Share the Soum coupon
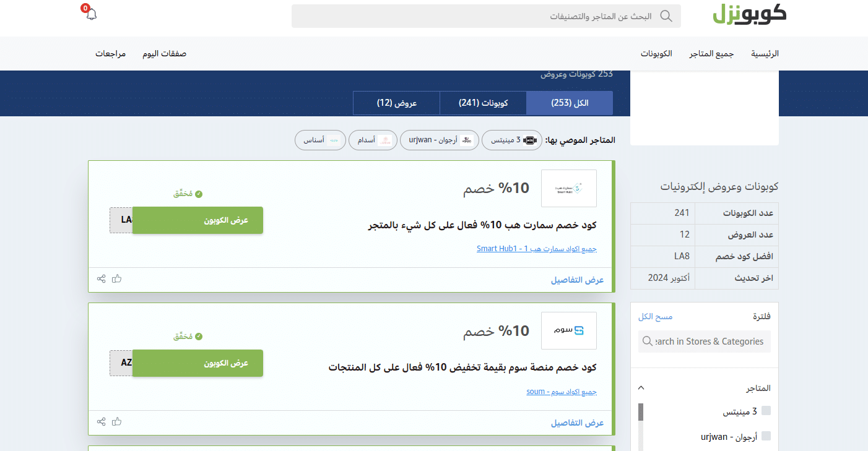Viewport: 868px width, 451px height. coord(102,421)
